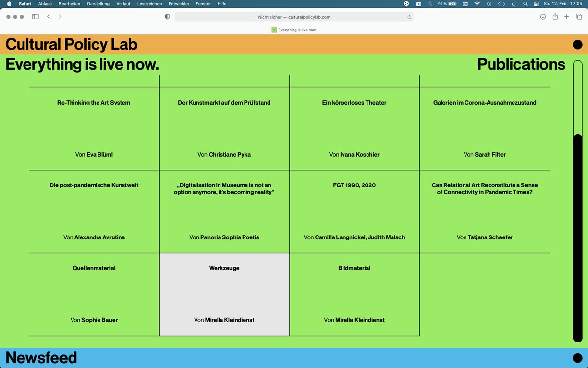Show the tab overview icon
Screen dimensions: 588x368
click(x=578, y=16)
